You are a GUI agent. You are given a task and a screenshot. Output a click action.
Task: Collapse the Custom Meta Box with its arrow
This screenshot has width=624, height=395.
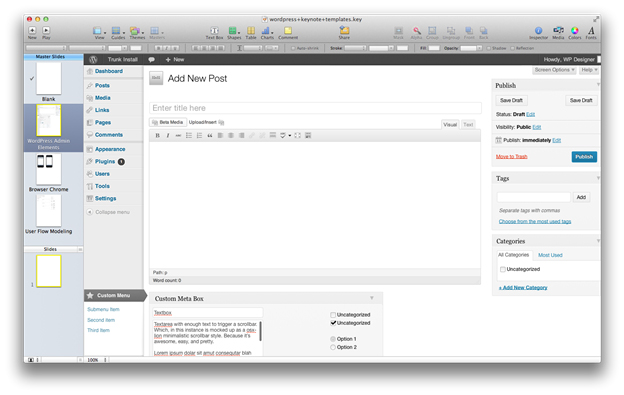372,298
